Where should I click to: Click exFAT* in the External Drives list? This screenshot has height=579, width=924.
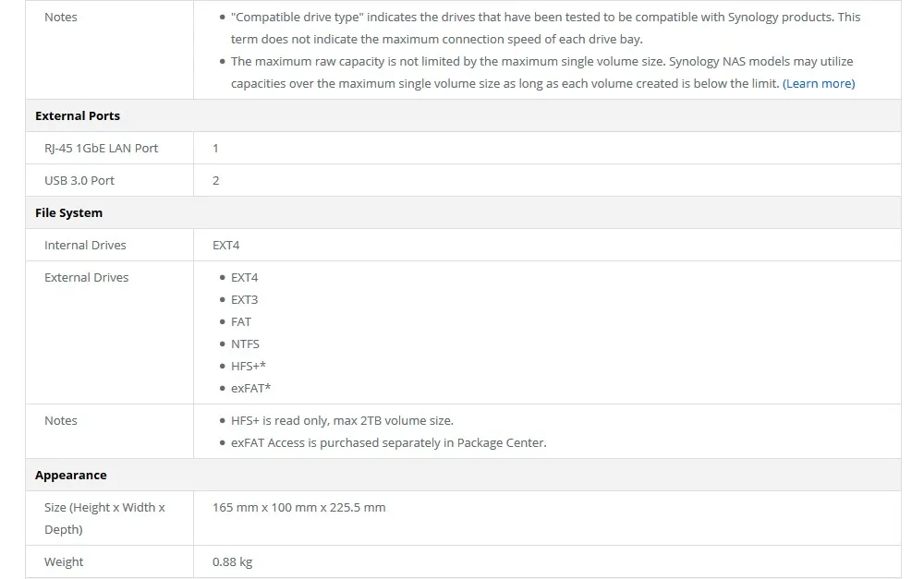[x=250, y=389]
